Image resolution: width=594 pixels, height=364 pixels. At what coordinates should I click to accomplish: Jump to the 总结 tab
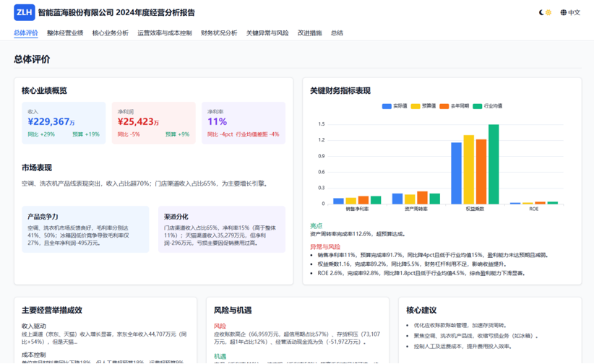click(x=337, y=33)
